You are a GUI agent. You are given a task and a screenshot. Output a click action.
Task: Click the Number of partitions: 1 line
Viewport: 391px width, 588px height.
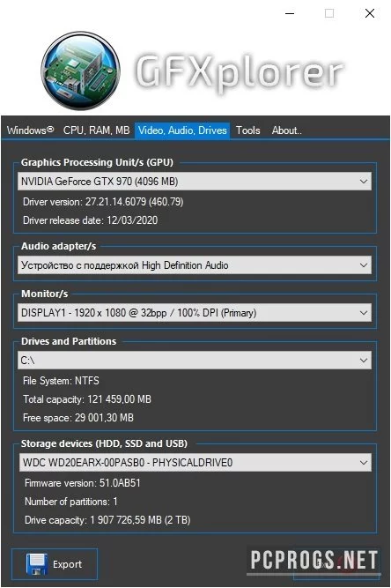point(71,502)
